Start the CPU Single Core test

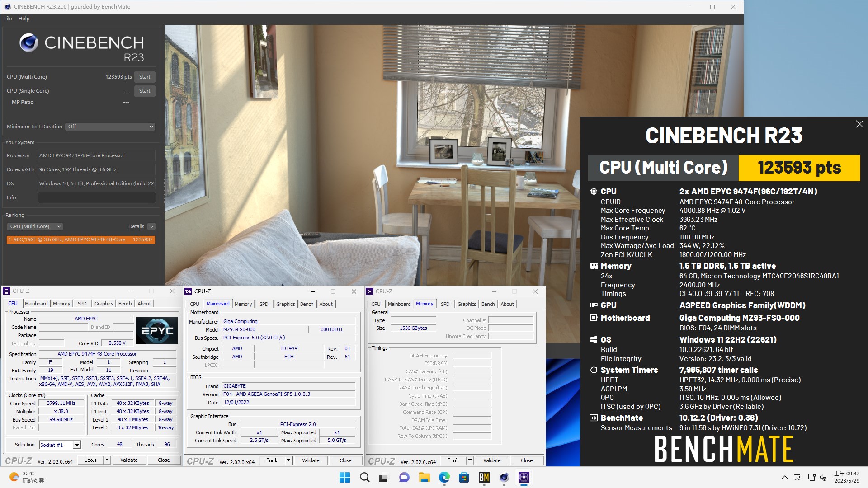(145, 91)
